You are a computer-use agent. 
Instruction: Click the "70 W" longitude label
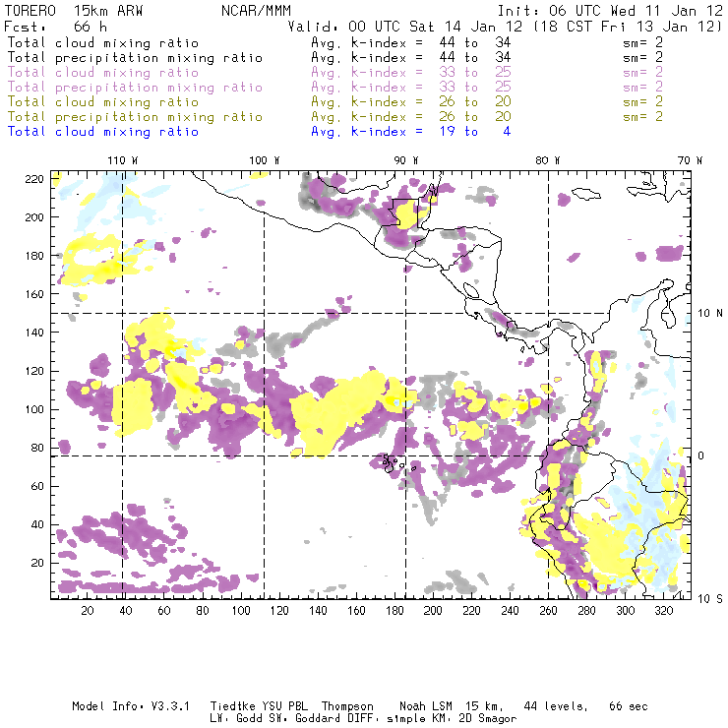(690, 160)
